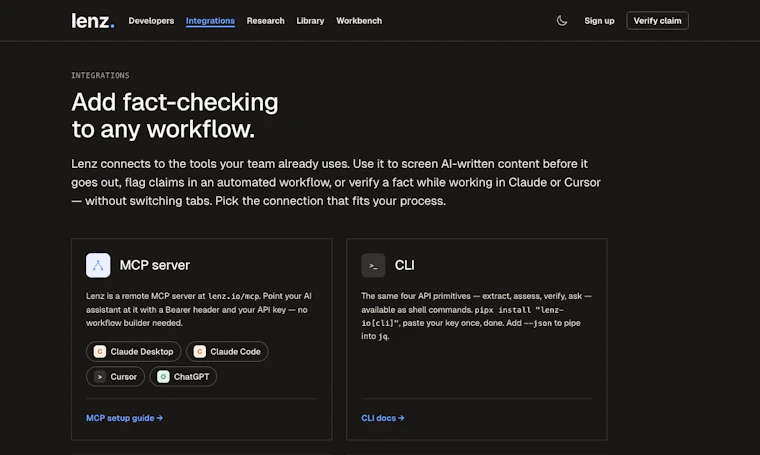Open the Integrations nav item
Screen dimensions: 760x455
[210, 21]
